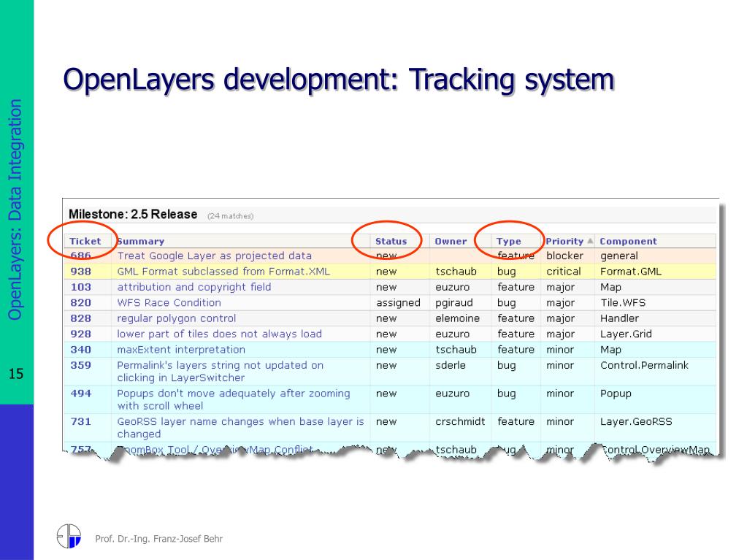Click 'major' priority in the regular polygon row
The width and height of the screenshot is (747, 560).
coord(560,318)
